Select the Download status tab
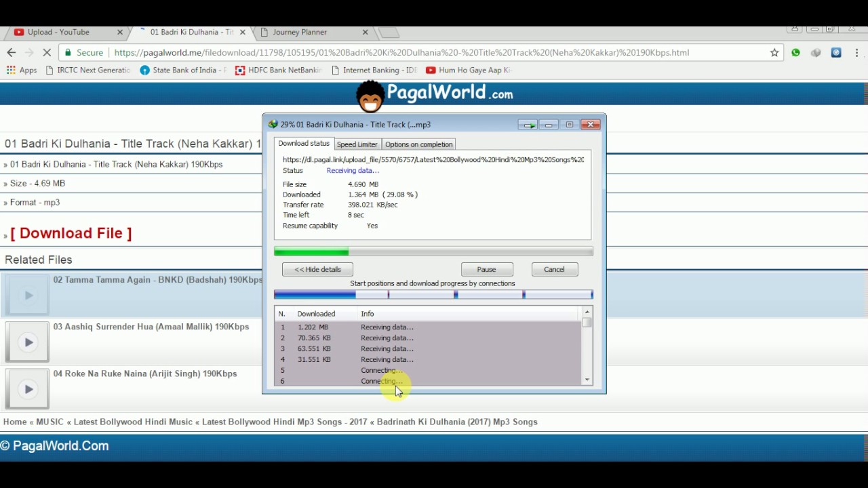The width and height of the screenshot is (868, 488). coord(304,144)
